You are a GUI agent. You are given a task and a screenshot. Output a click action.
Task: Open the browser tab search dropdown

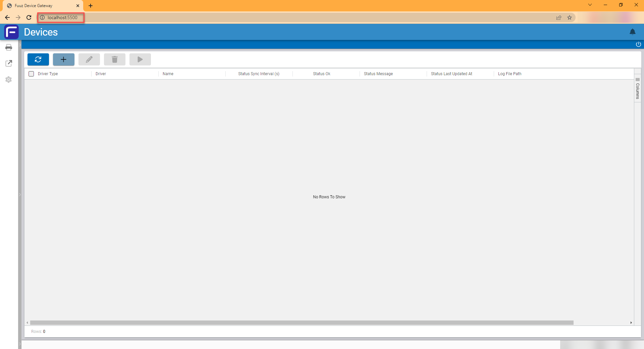pyautogui.click(x=590, y=5)
